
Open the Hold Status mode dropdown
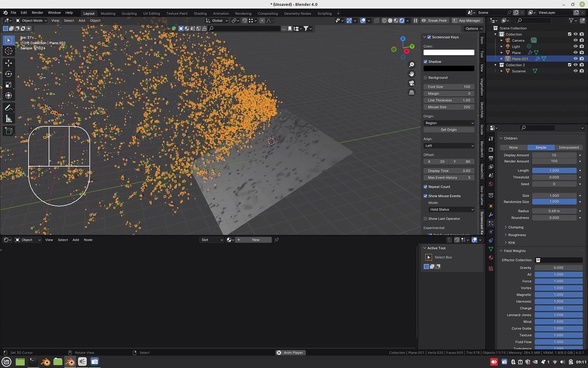(451, 210)
